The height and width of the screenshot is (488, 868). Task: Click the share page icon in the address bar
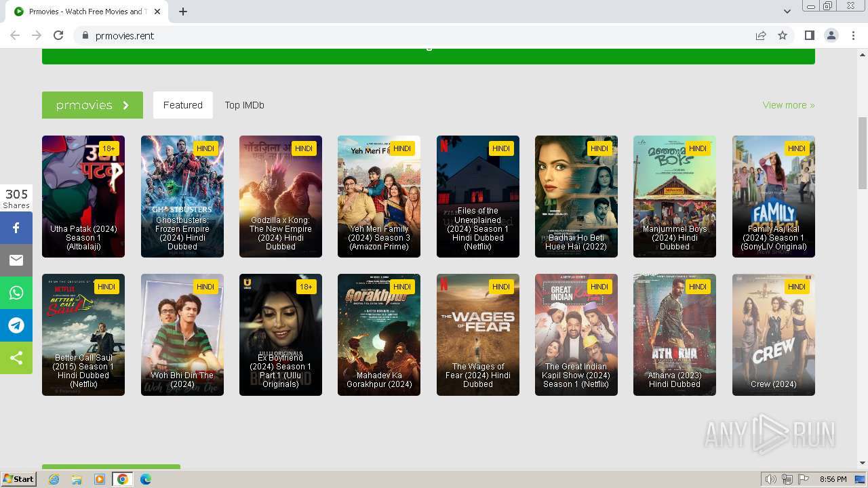point(761,35)
